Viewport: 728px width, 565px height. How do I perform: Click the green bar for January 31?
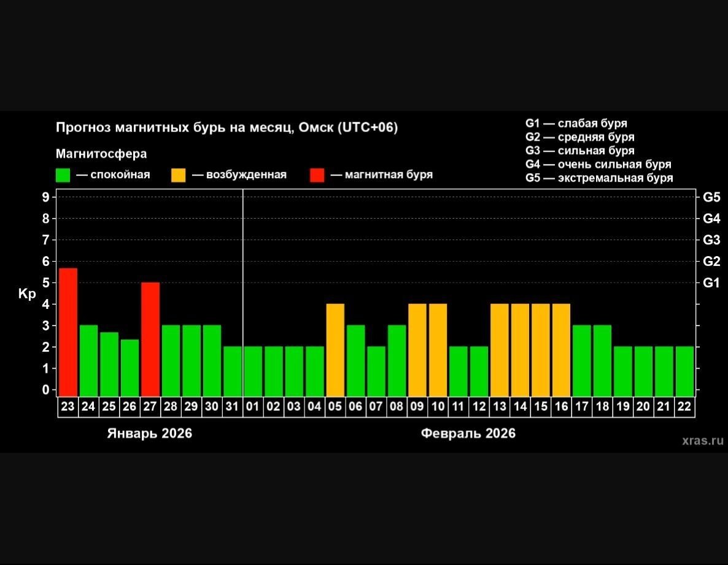(x=233, y=372)
